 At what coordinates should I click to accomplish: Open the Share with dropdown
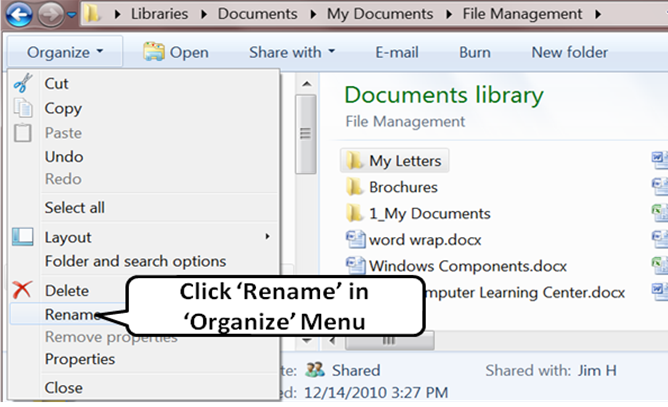coord(292,52)
